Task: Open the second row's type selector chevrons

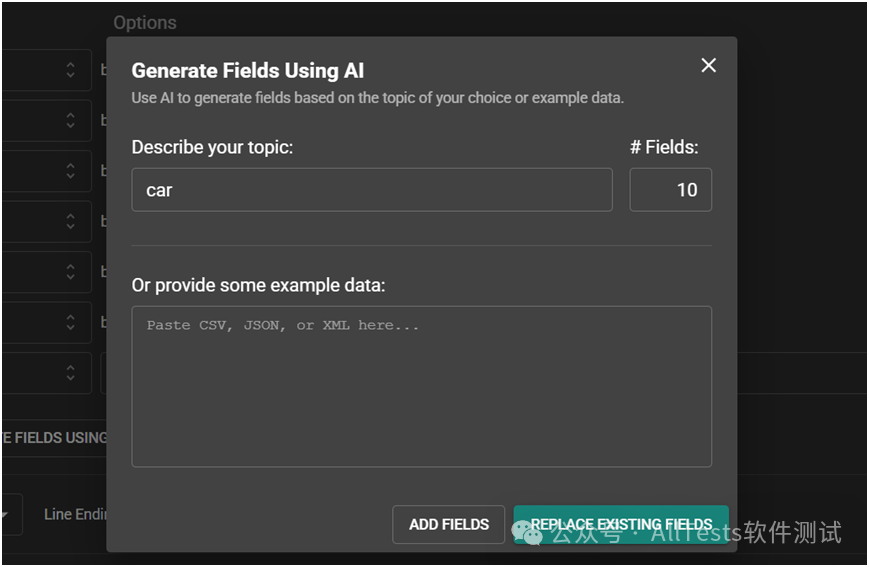Action: coord(70,120)
